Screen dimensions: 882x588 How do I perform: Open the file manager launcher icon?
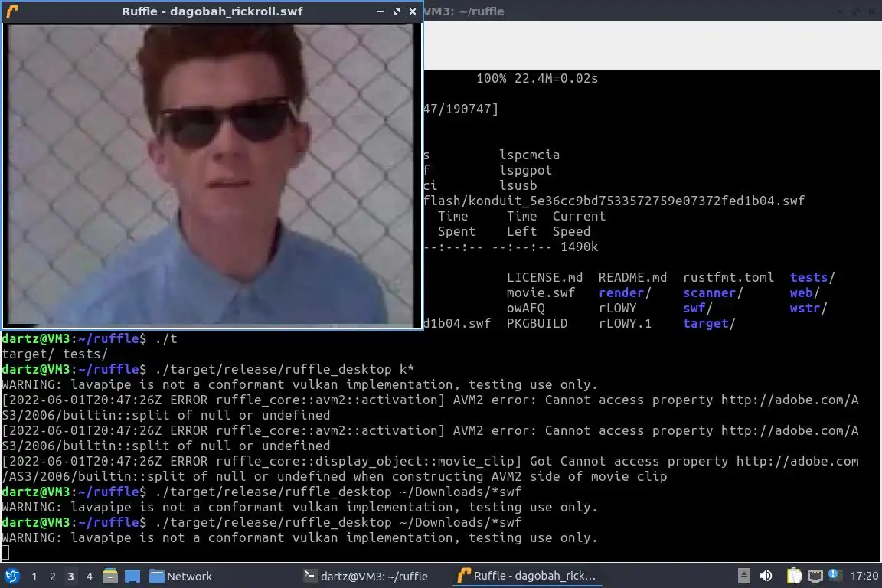(x=110, y=577)
